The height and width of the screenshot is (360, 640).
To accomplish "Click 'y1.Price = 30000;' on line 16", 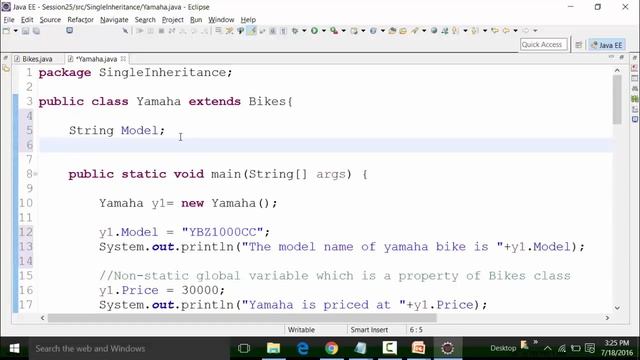I will [162, 290].
